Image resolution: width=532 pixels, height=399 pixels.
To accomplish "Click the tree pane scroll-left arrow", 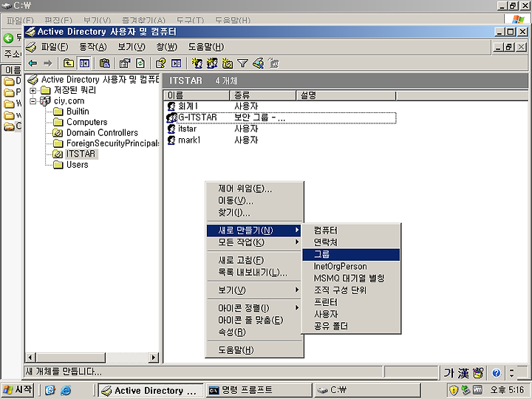I will pyautogui.click(x=30, y=358).
